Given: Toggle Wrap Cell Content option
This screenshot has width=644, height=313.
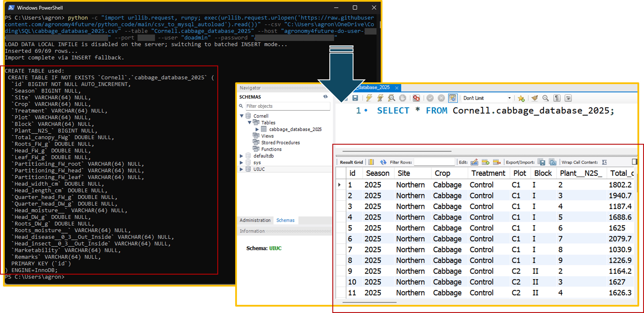Looking at the screenshot, I should click(x=604, y=162).
